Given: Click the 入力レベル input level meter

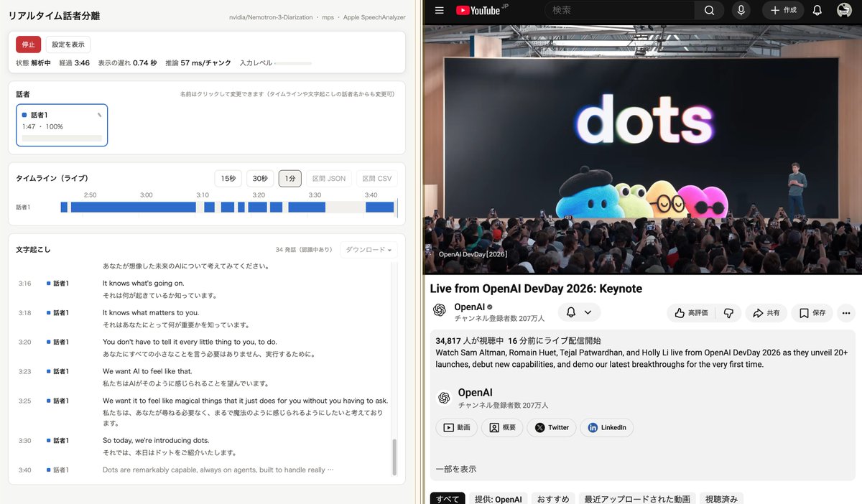Looking at the screenshot, I should pos(293,63).
